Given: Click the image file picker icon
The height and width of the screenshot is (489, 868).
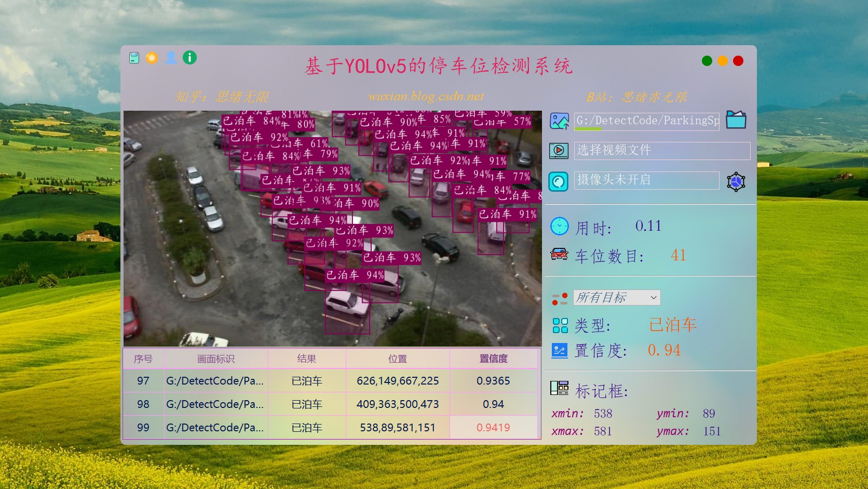Looking at the screenshot, I should tap(559, 121).
